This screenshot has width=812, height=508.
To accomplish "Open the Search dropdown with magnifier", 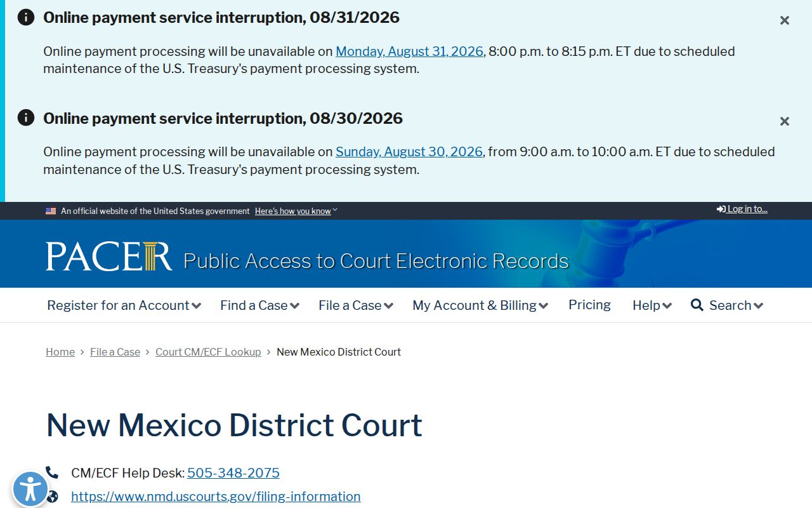I will 727,305.
